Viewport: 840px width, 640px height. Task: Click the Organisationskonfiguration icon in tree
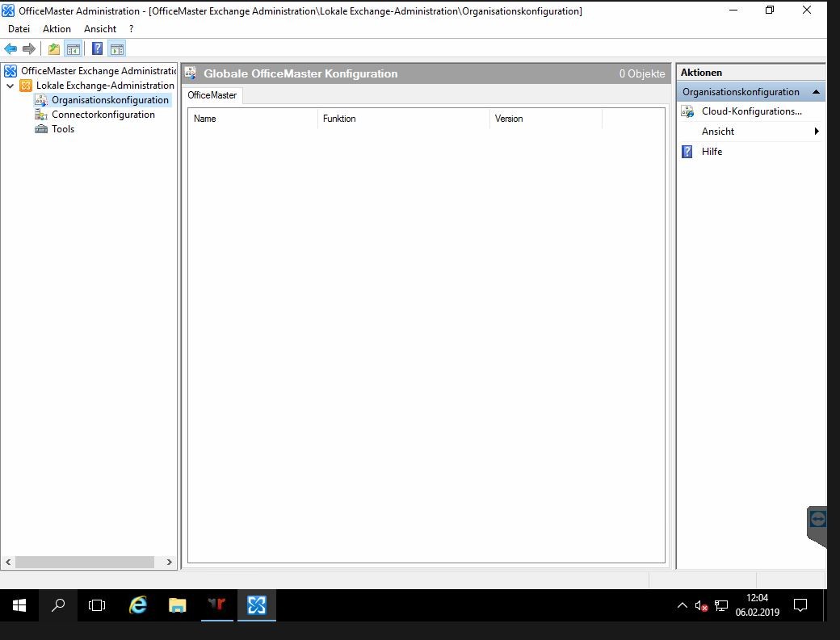tap(41, 100)
